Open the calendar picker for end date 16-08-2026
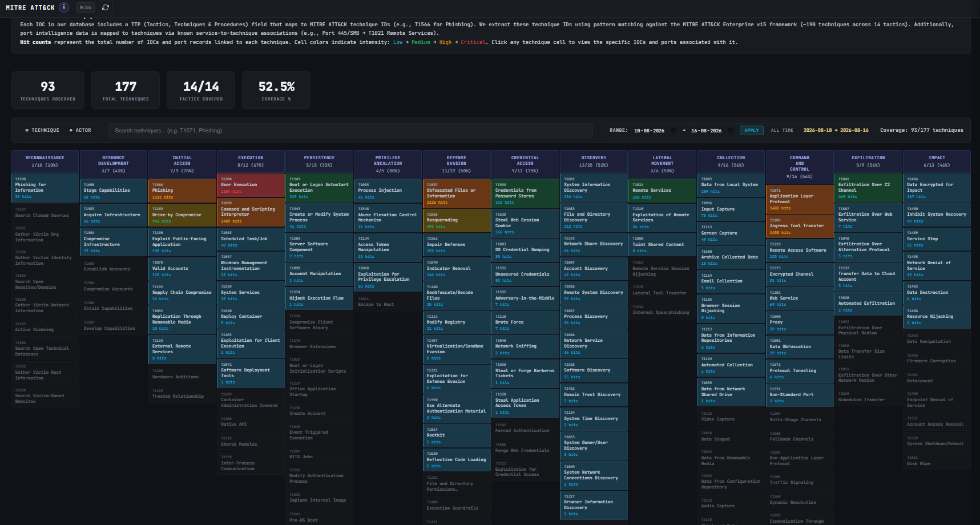The width and height of the screenshot is (980, 525). tap(731, 131)
